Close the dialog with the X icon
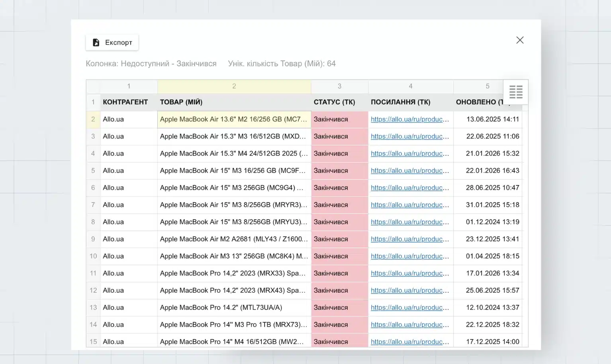Viewport: 611px width, 364px height. coord(520,40)
